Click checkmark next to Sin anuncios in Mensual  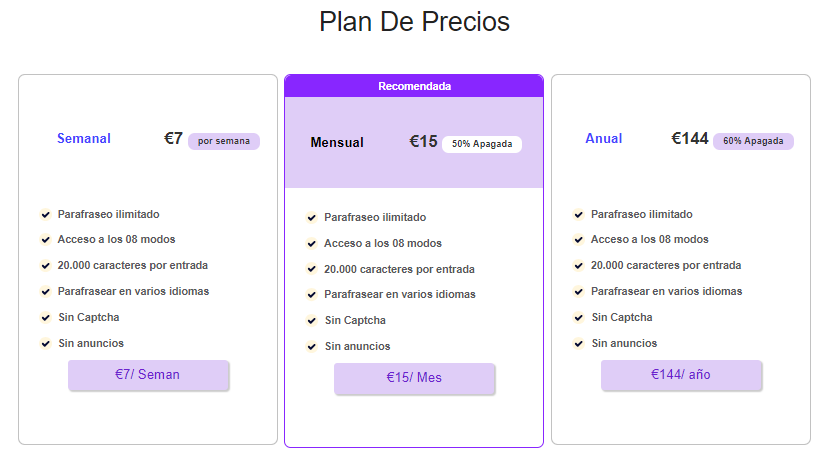click(312, 347)
